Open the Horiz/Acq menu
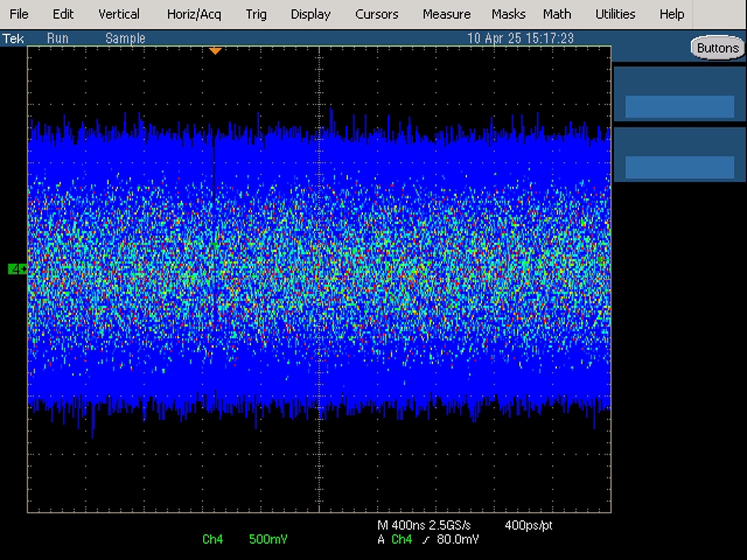Viewport: 747px width, 560px height. (194, 14)
